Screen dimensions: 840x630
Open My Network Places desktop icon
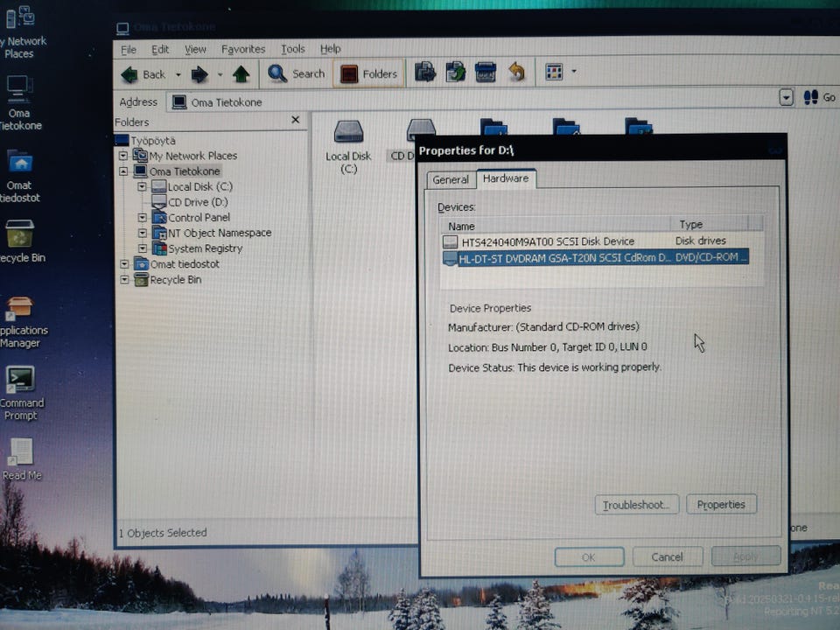tap(20, 31)
